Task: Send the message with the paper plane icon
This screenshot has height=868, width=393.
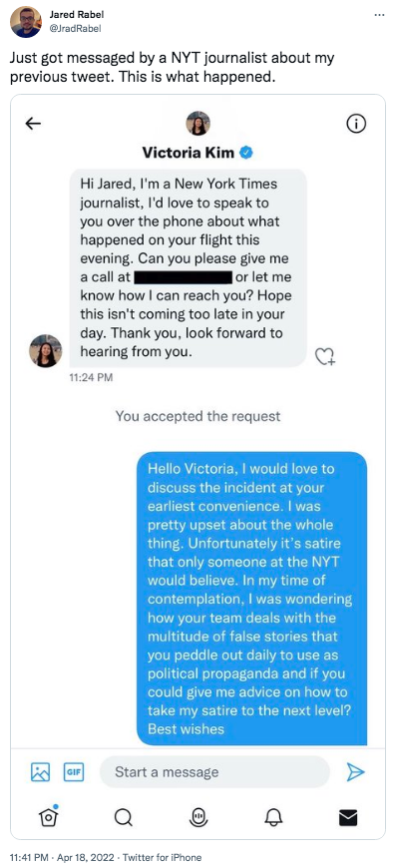Action: point(355,771)
